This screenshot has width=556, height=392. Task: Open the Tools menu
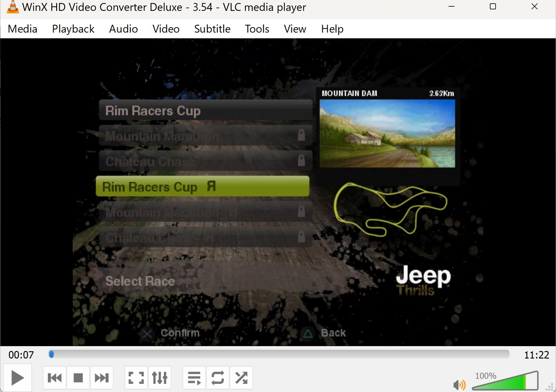257,29
